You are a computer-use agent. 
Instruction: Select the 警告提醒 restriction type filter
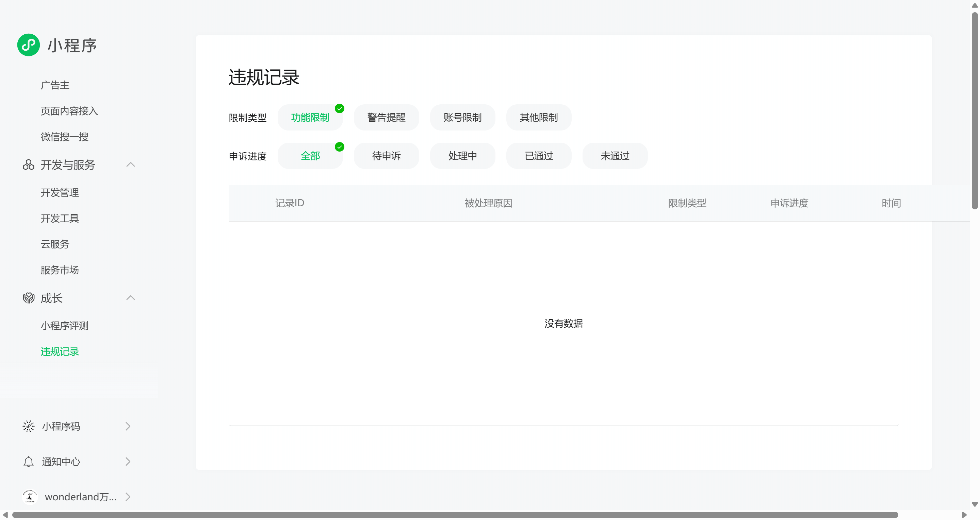386,118
